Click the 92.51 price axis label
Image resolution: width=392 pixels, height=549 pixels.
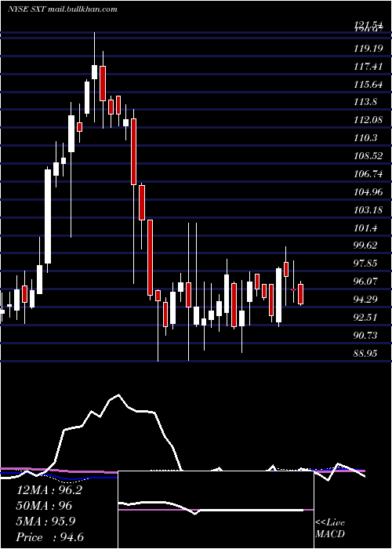click(x=365, y=318)
